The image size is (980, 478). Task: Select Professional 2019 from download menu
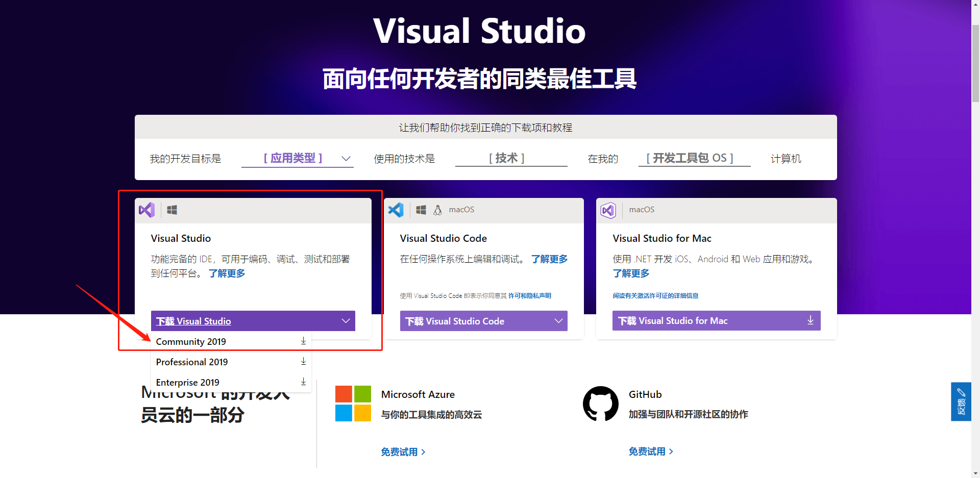pyautogui.click(x=231, y=362)
